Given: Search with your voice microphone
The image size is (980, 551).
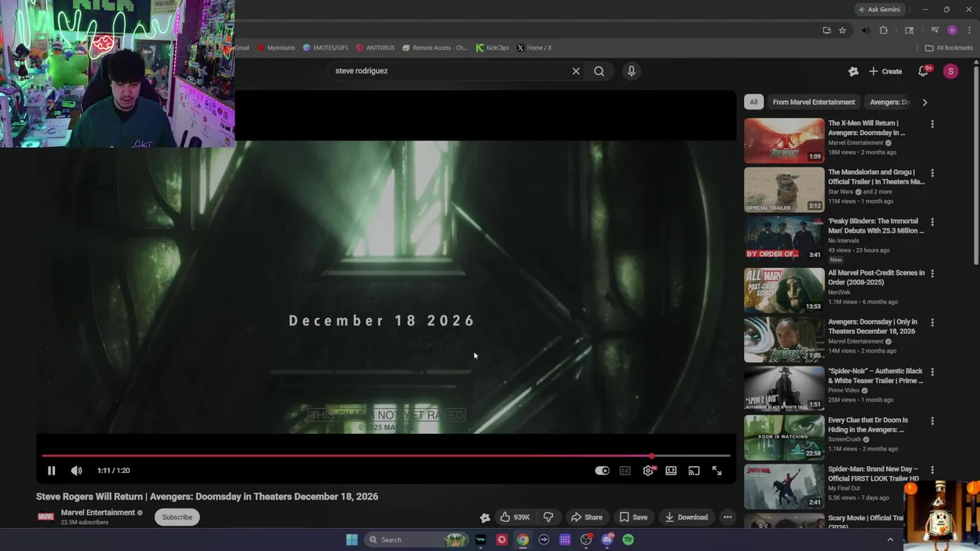Looking at the screenshot, I should pos(631,71).
